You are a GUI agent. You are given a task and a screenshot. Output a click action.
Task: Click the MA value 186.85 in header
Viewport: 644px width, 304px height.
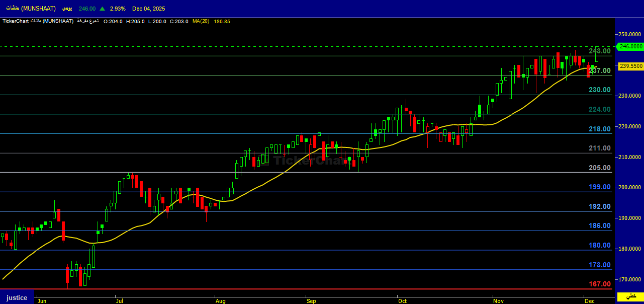point(222,21)
